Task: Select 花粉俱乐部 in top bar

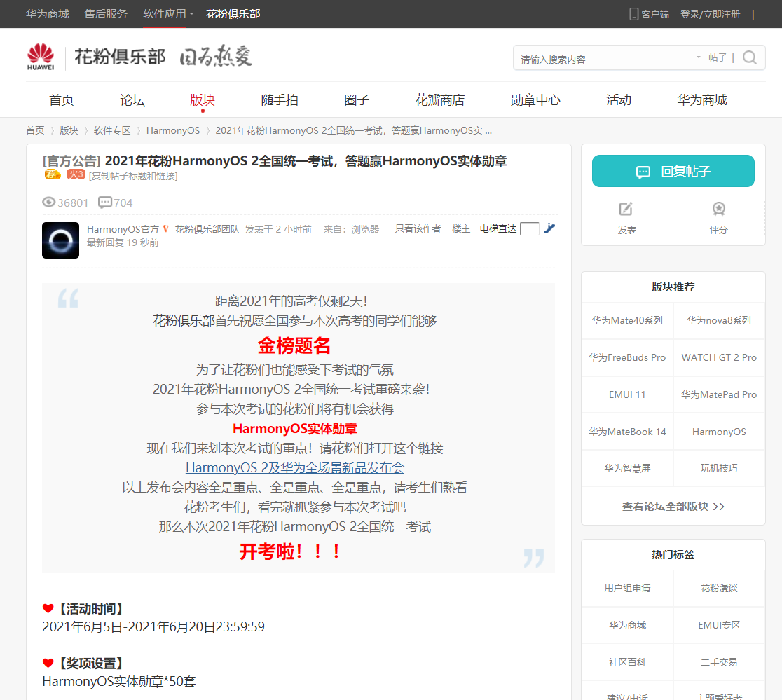Action: 233,14
